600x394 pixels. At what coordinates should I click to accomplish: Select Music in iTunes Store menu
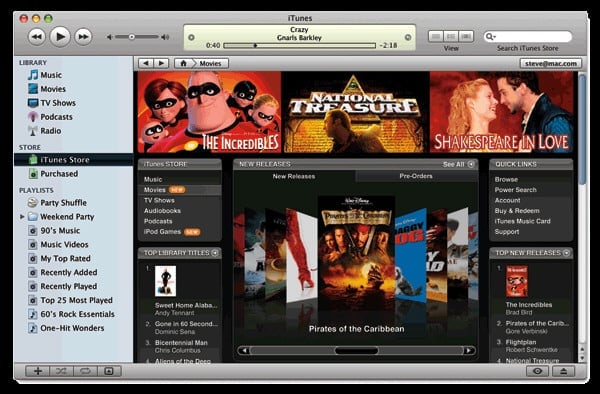(153, 179)
